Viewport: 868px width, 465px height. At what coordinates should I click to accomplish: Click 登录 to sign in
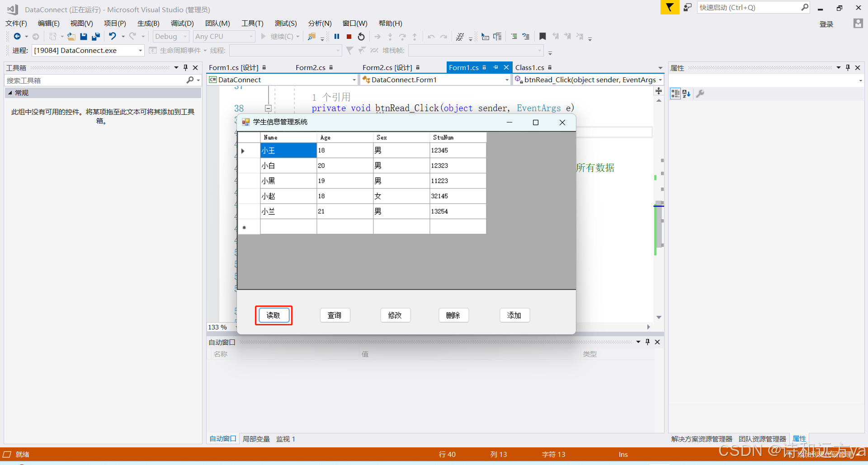coord(826,24)
